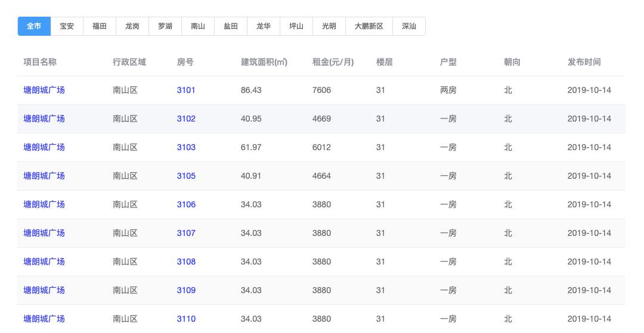The image size is (644, 333).
Task: Open room number link 3102
Action: click(x=186, y=119)
